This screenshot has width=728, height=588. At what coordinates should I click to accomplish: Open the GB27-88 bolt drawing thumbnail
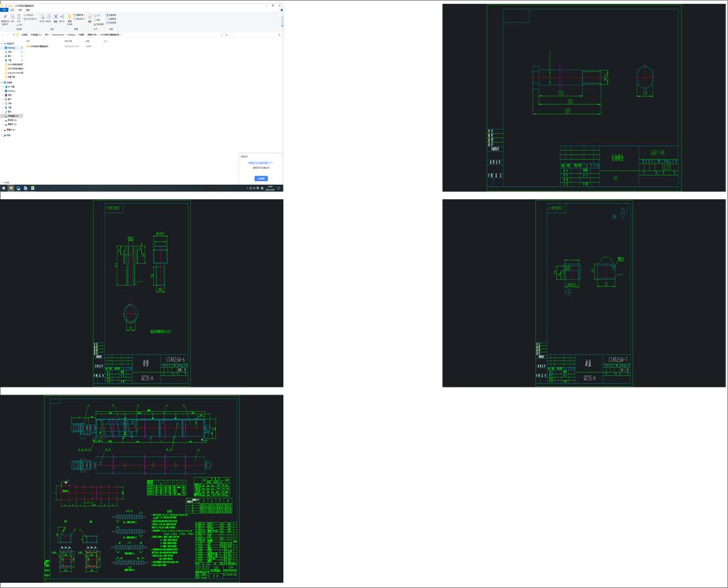[x=584, y=98]
